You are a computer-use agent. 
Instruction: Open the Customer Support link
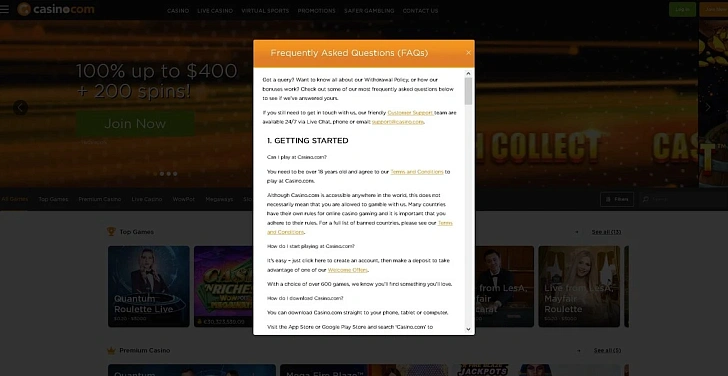click(410, 112)
